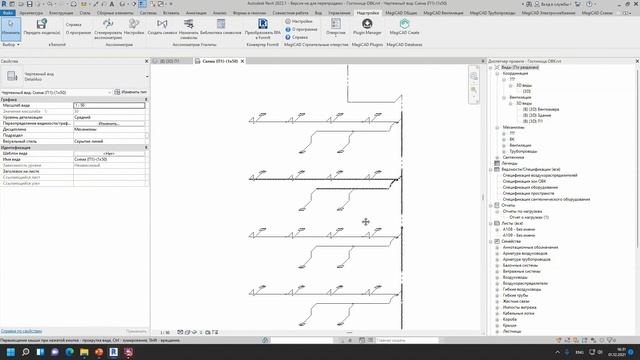Viewport: 640px width, 360px height.
Task: Select the Изменить (Modify) tool
Action: pyautogui.click(x=11, y=29)
